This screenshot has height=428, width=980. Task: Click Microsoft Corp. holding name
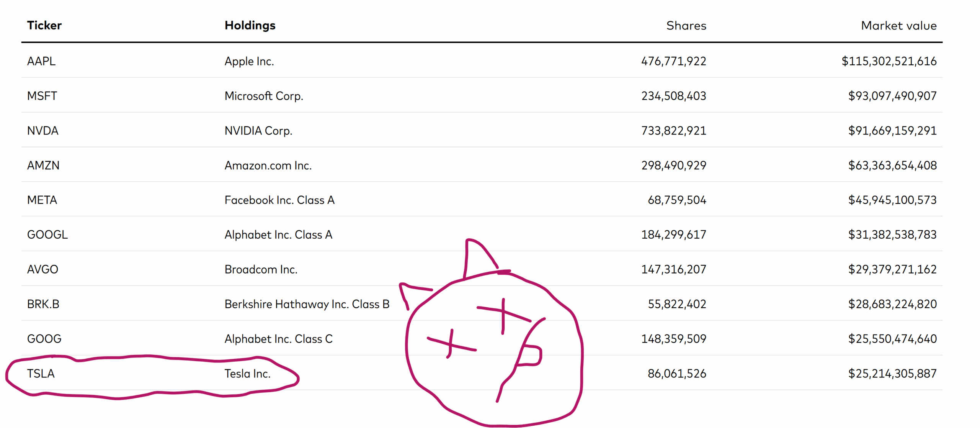pos(264,96)
